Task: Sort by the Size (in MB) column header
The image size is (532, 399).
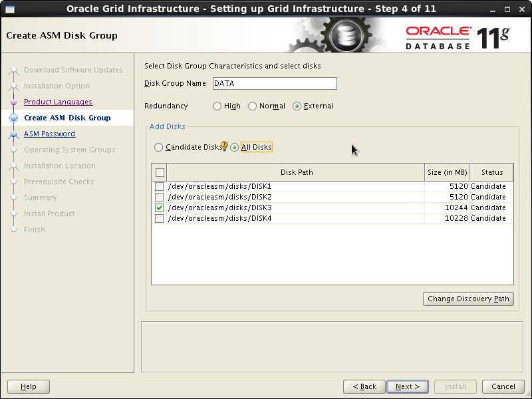Action: click(447, 172)
